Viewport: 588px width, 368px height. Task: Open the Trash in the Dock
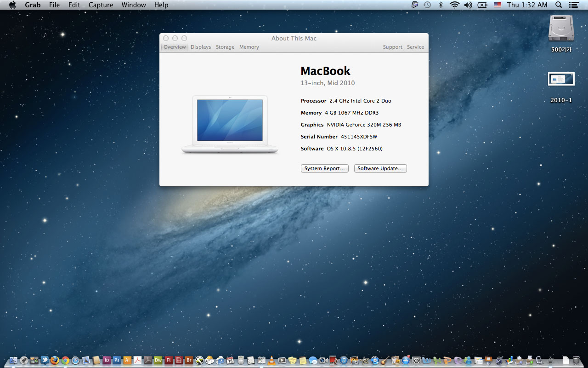point(577,360)
